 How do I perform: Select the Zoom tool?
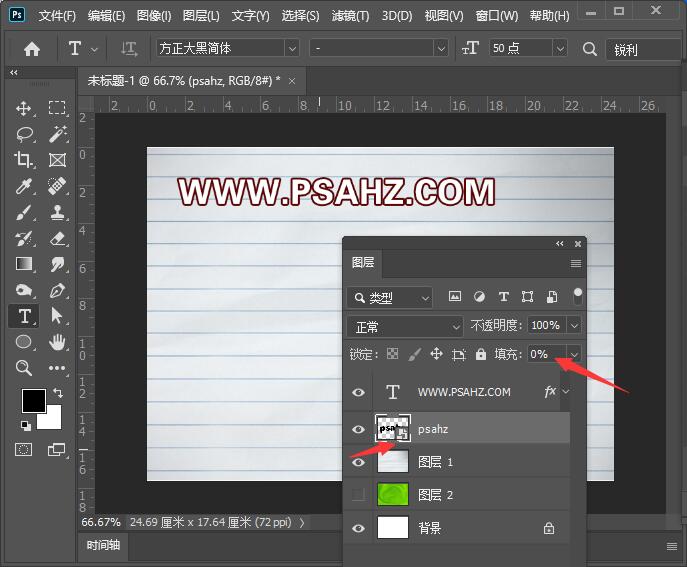[x=24, y=368]
